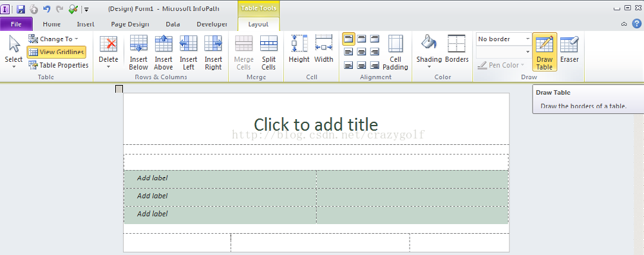Open the File tab
This screenshot has height=255, width=644.
[x=16, y=24]
